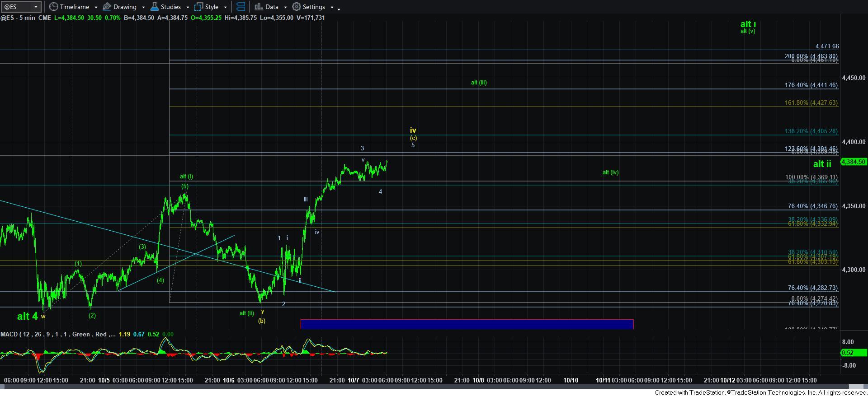Click the 4,384.50 current price tag
Viewport: 868px width, 396px height.
(x=853, y=162)
